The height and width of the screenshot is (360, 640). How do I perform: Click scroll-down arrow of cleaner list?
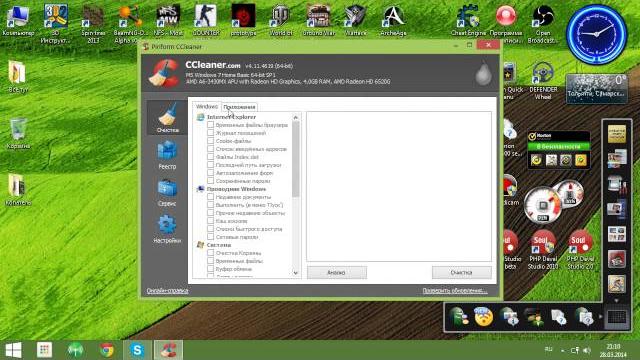pos(296,273)
